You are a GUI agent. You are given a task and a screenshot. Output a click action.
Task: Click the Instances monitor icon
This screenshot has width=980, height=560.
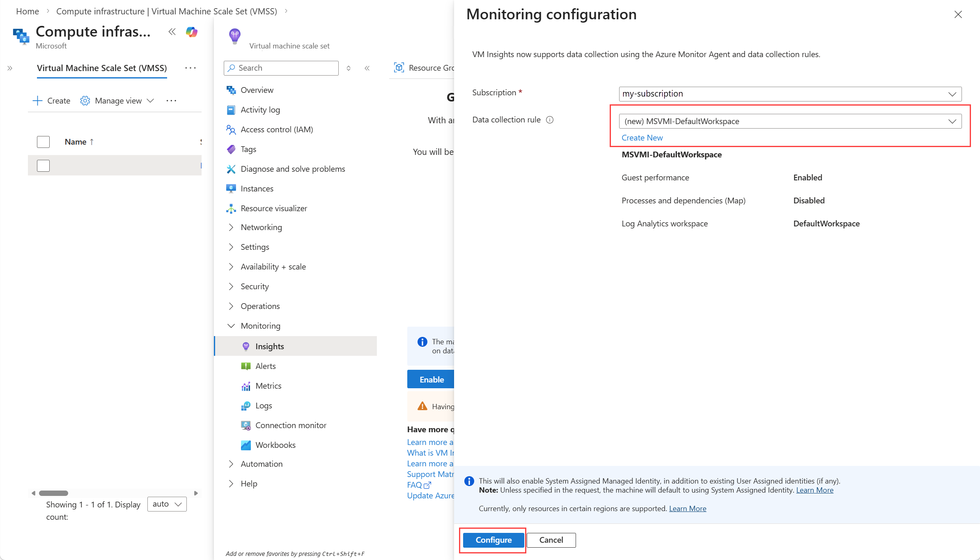231,189
